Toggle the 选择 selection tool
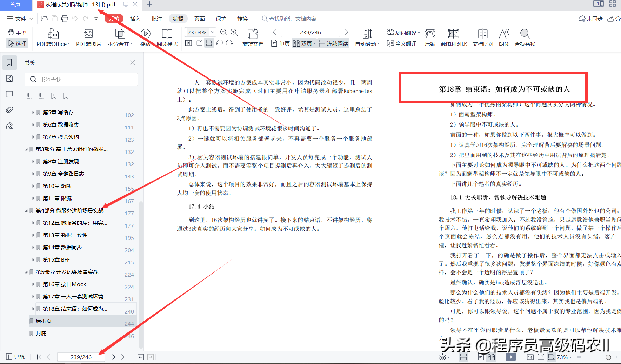 click(17, 43)
